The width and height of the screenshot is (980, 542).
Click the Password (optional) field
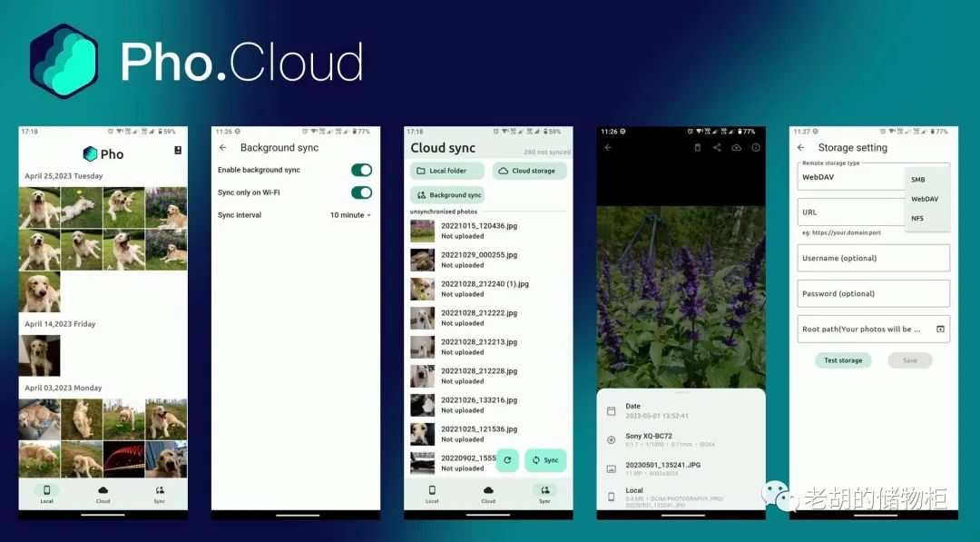(873, 293)
